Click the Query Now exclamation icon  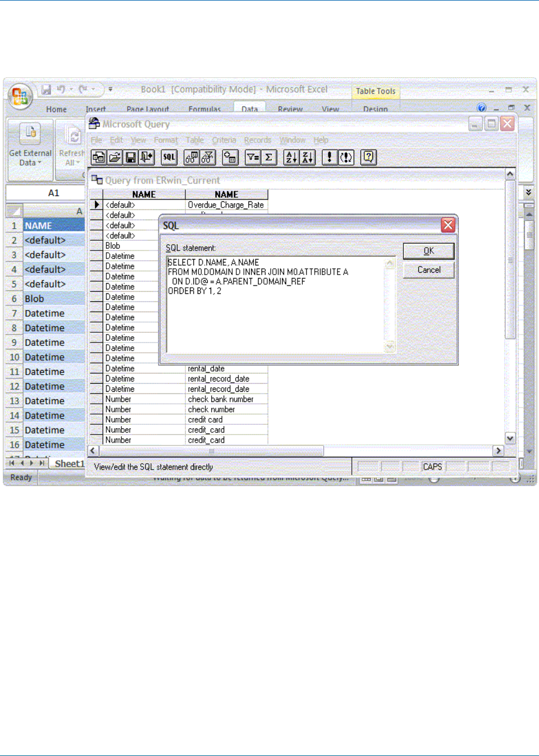330,157
